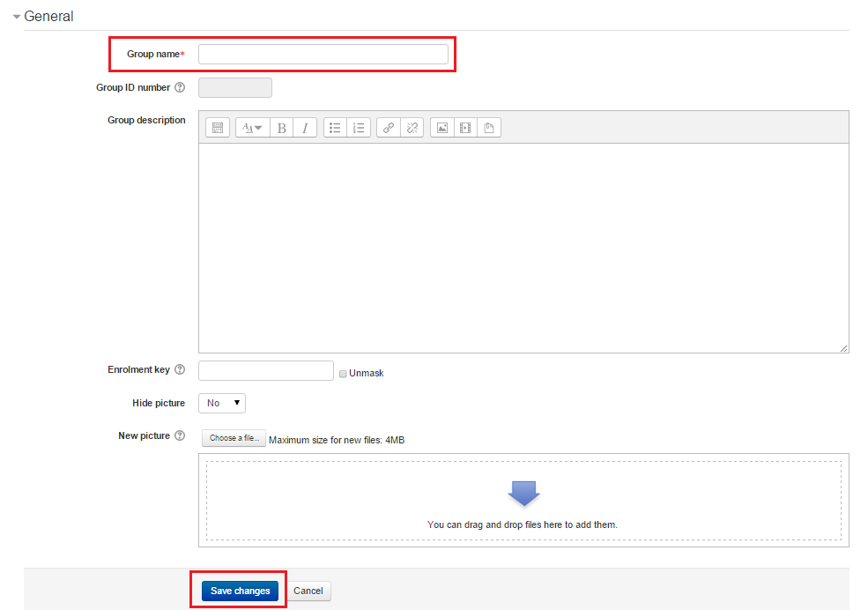868x610 pixels.
Task: Toggle the editor toolbar expand icon
Action: [x=218, y=128]
